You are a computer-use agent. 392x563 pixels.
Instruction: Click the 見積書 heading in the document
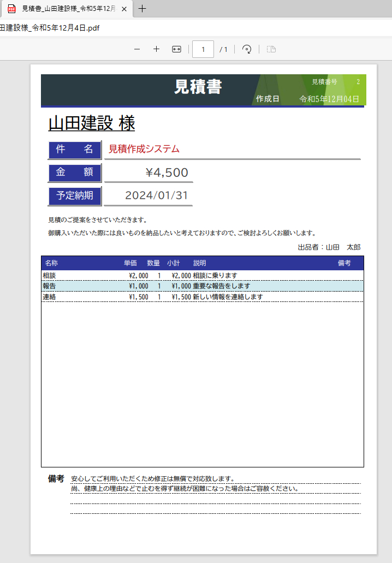pyautogui.click(x=198, y=87)
